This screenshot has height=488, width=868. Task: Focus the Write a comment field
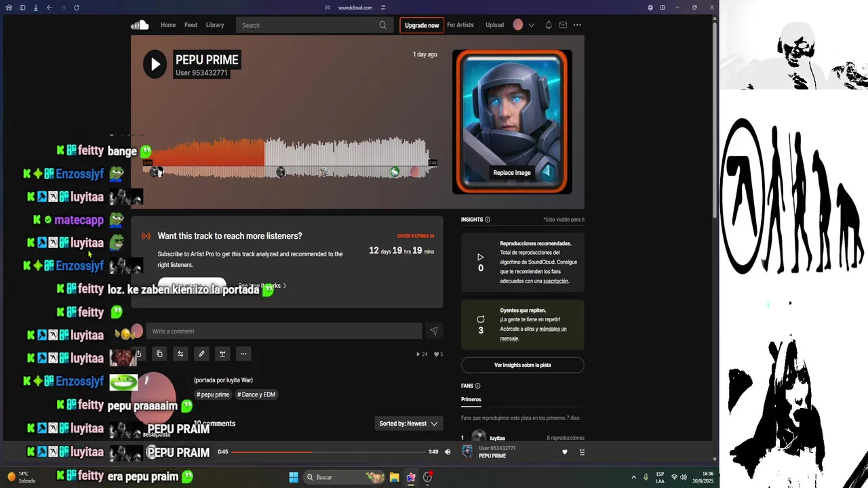pyautogui.click(x=284, y=331)
